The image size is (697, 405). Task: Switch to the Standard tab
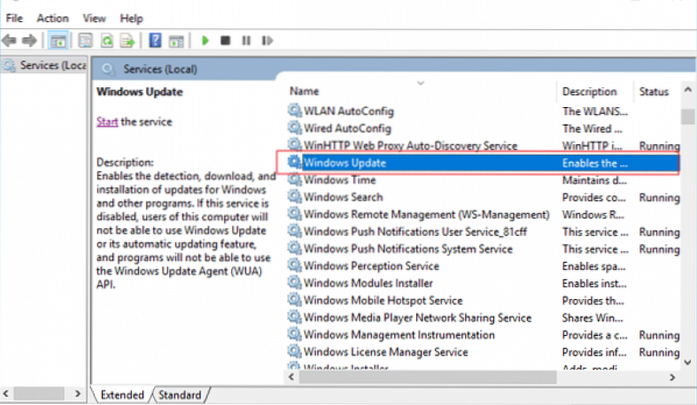click(181, 395)
